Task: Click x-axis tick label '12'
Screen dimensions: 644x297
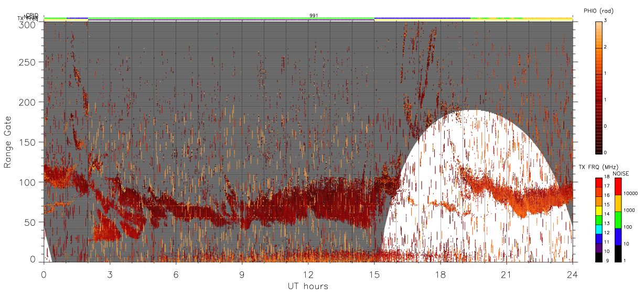Action: pyautogui.click(x=308, y=274)
